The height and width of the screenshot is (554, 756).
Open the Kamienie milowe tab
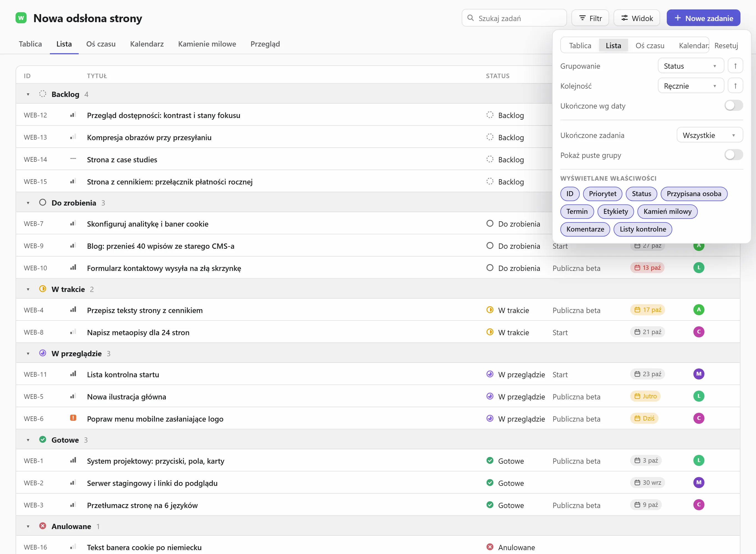(x=207, y=44)
